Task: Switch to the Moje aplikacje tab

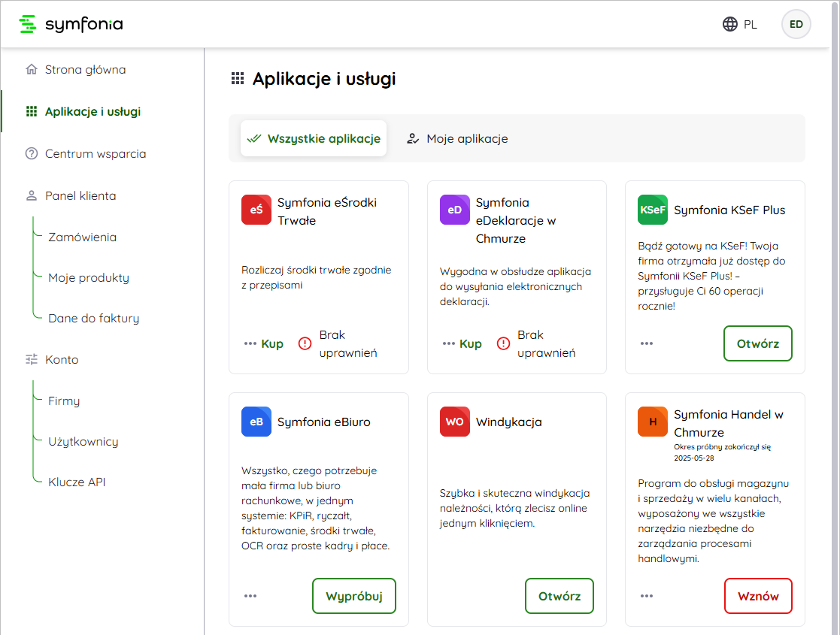Action: (457, 138)
